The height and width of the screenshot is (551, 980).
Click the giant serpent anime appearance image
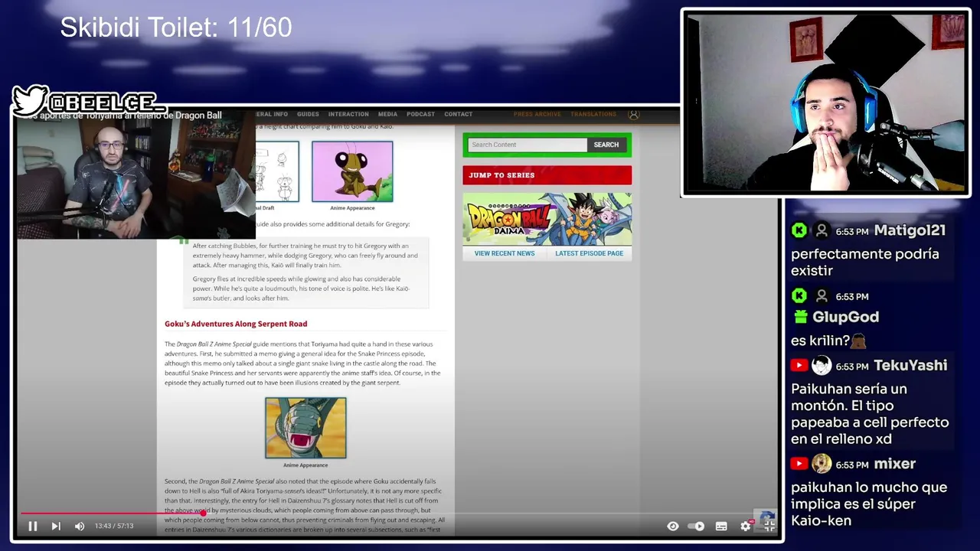coord(305,428)
